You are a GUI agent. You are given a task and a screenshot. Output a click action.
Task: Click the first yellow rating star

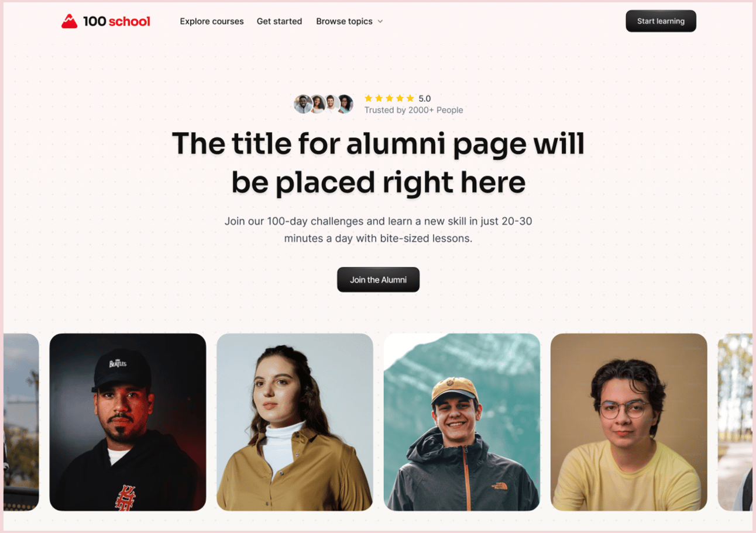pos(369,98)
